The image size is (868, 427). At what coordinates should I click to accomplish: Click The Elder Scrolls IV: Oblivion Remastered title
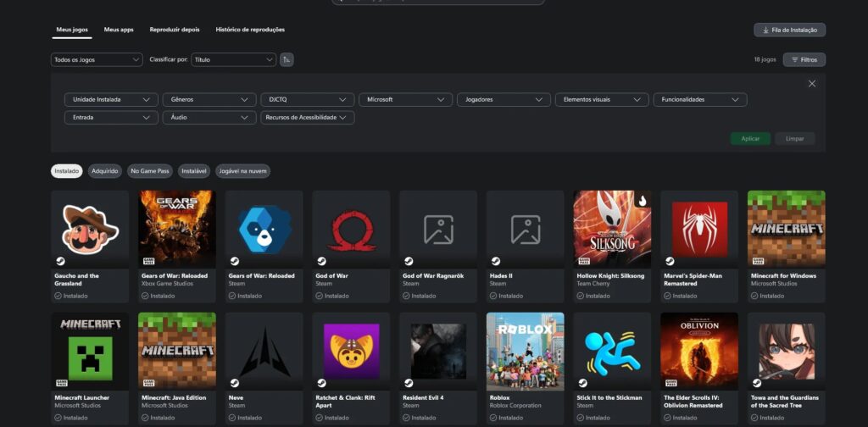point(693,402)
